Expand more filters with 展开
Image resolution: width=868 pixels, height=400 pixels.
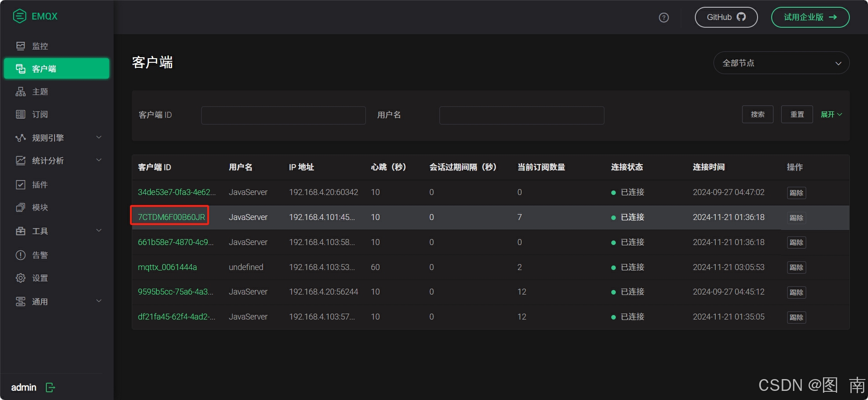(831, 115)
